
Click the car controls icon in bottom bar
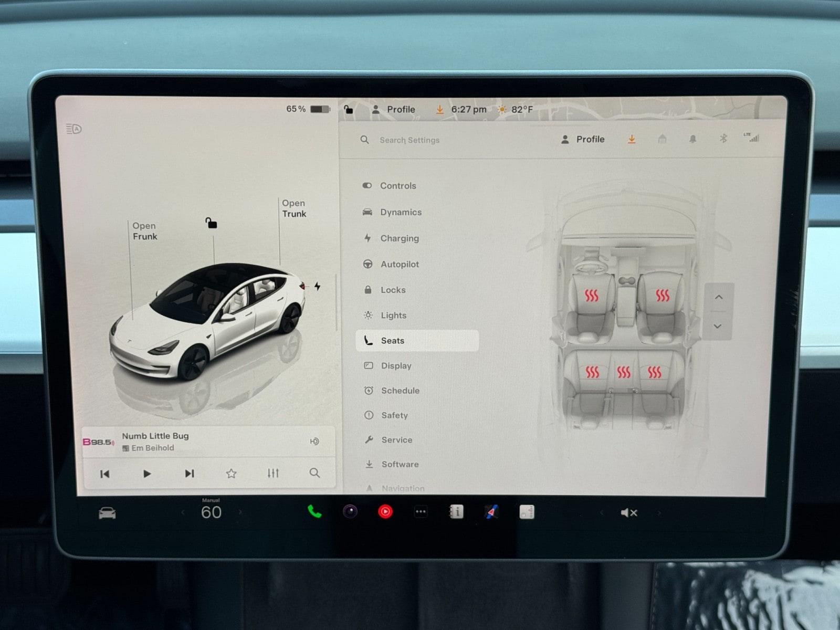(107, 513)
